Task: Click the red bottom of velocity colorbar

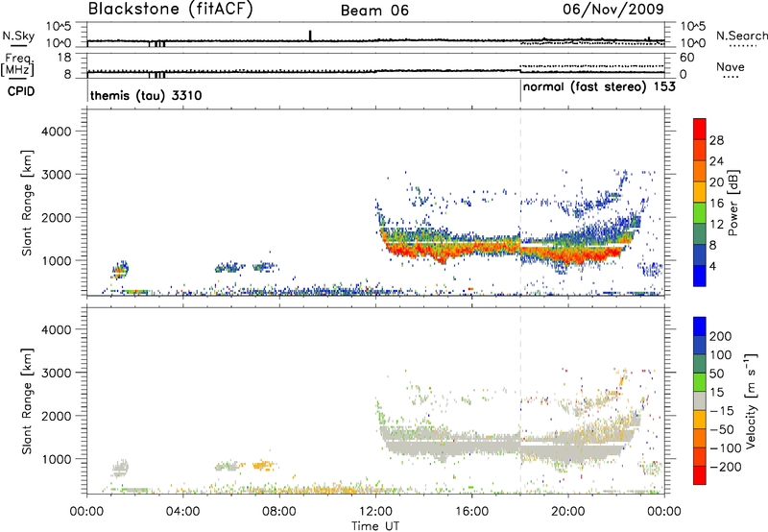Action: [700, 475]
